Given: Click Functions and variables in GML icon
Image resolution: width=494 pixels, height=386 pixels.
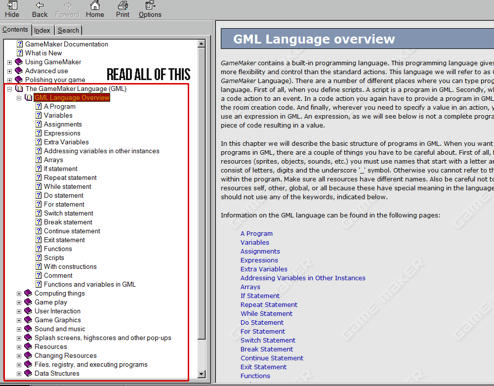Looking at the screenshot, I should 39,284.
